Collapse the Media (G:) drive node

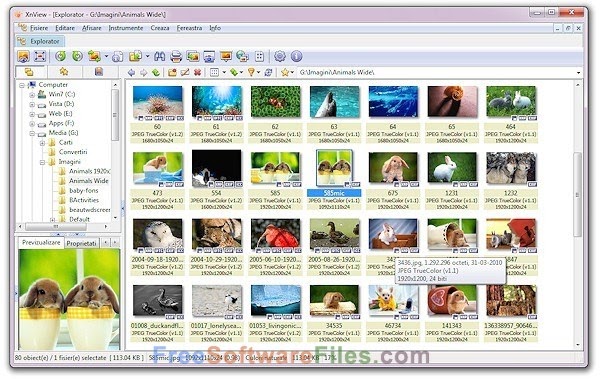click(x=32, y=134)
